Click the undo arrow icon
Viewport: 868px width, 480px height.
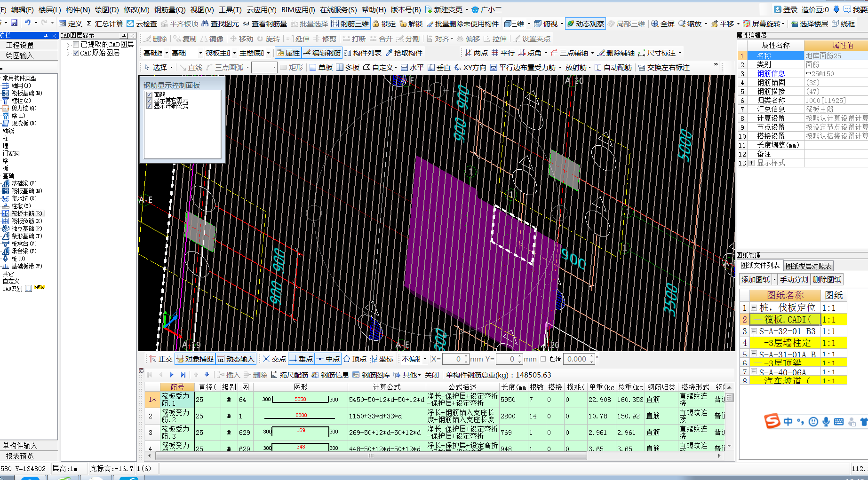coord(28,23)
